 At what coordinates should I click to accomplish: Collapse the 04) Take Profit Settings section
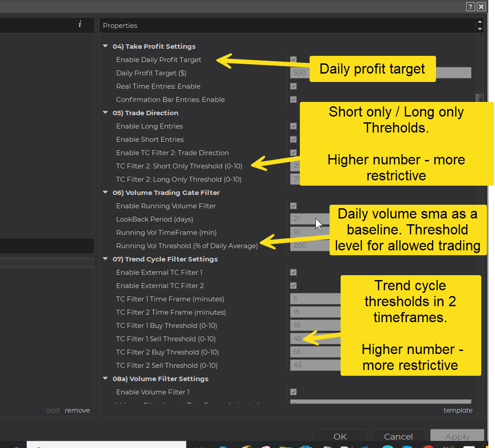click(106, 47)
